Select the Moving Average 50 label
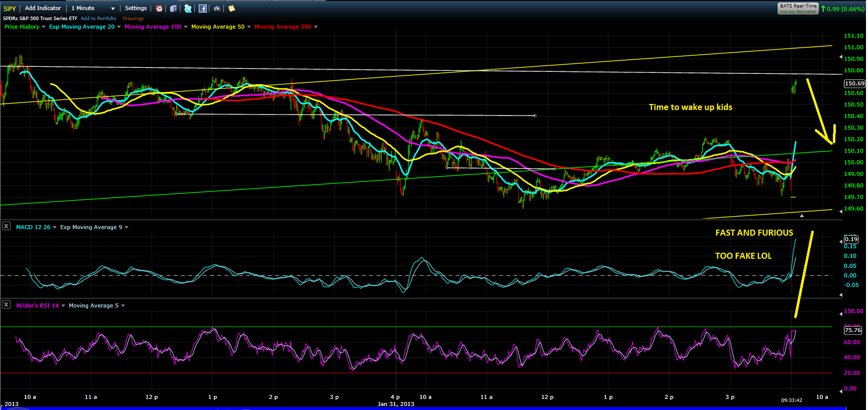Viewport: 868px width, 410px height. click(218, 27)
